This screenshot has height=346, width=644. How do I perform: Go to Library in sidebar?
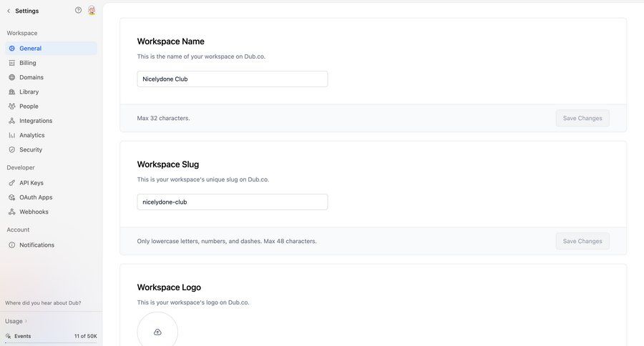coord(52,92)
